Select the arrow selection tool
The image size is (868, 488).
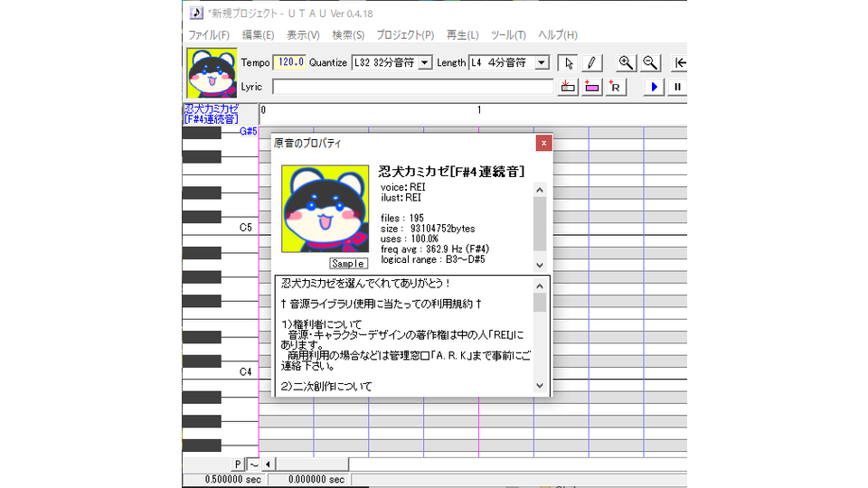pyautogui.click(x=569, y=62)
